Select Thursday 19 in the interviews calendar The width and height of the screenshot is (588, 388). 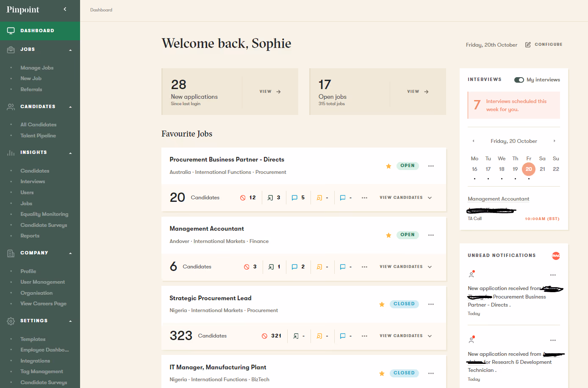click(515, 169)
